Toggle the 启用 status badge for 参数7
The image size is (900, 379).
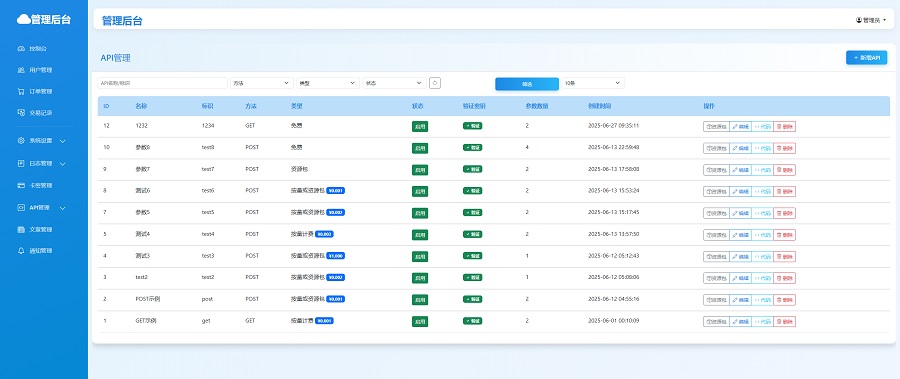pos(420,170)
